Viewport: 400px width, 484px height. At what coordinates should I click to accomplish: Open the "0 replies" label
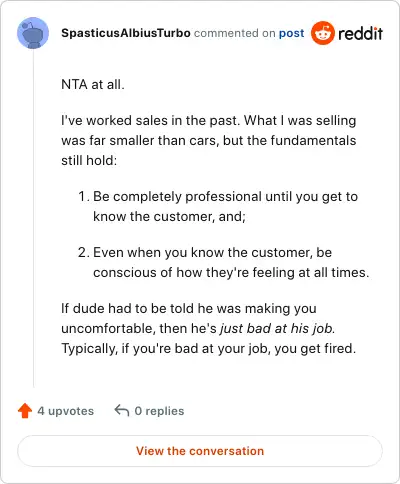pyautogui.click(x=159, y=411)
